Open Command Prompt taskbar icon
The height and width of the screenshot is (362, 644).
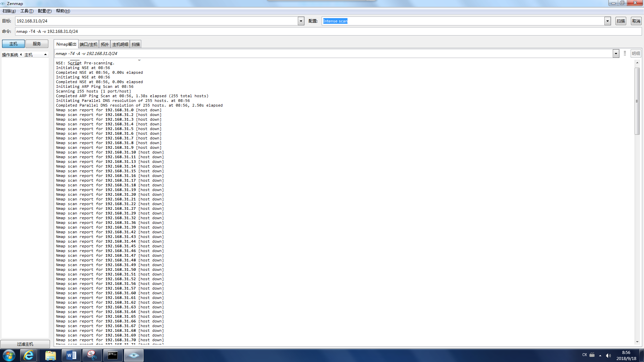pos(113,355)
